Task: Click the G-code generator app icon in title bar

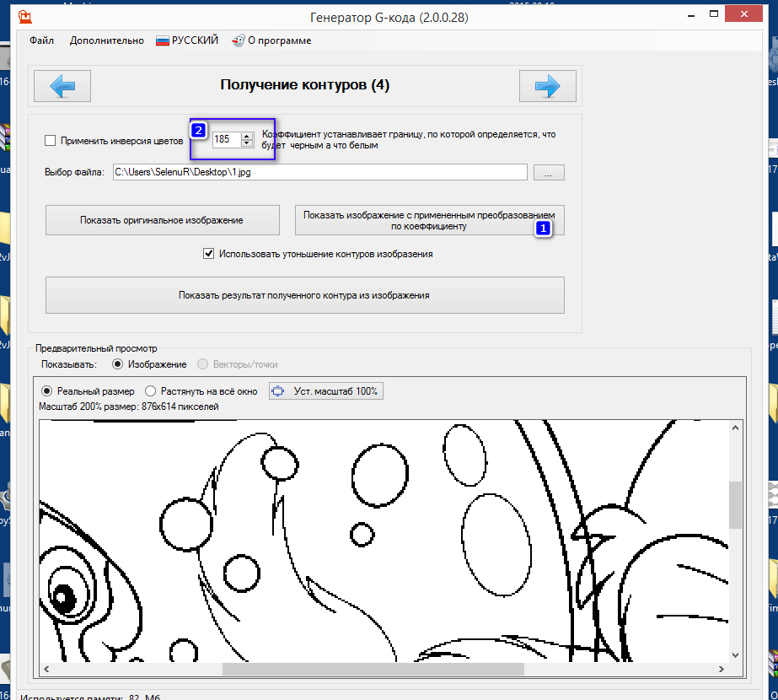Action: tap(24, 17)
